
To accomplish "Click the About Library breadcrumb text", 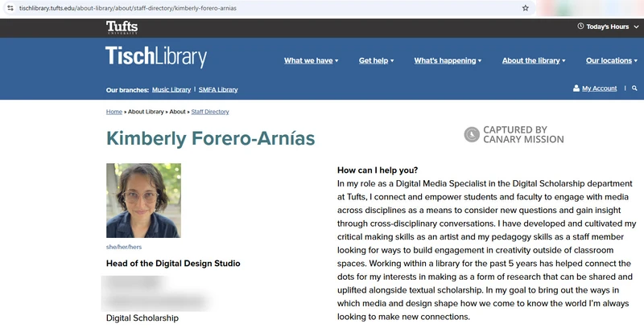I will coord(146,112).
